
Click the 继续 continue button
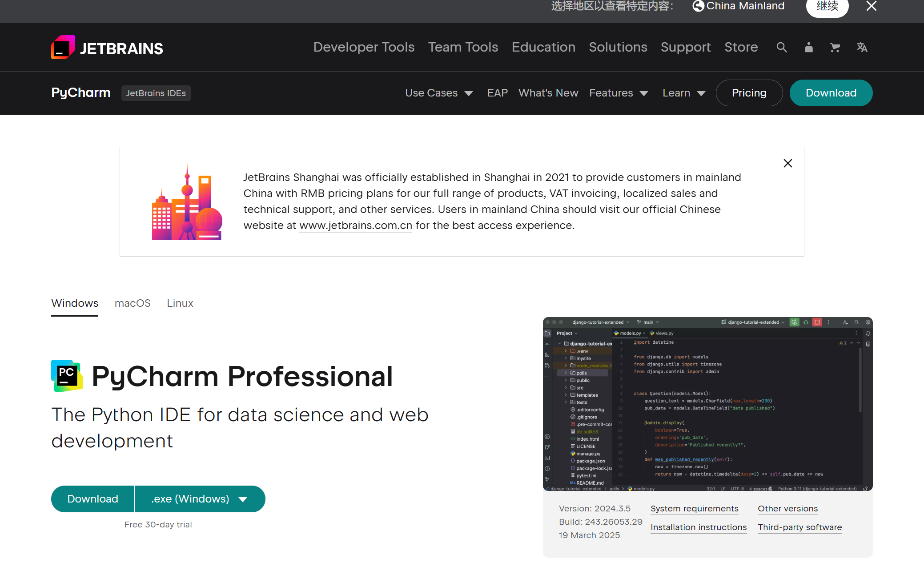tap(828, 6)
